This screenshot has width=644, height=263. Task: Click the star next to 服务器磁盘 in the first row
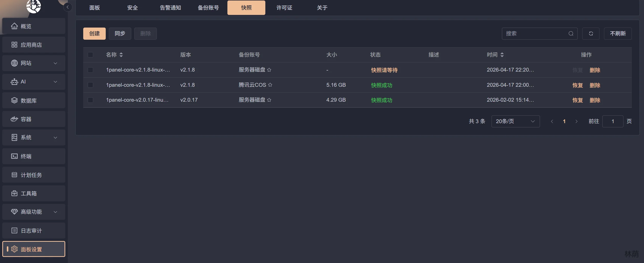pos(269,70)
